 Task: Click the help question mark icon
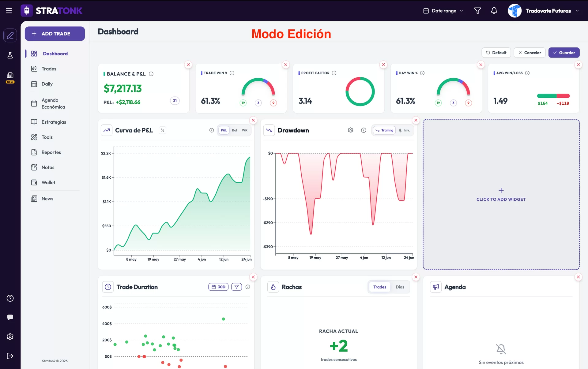click(10, 298)
